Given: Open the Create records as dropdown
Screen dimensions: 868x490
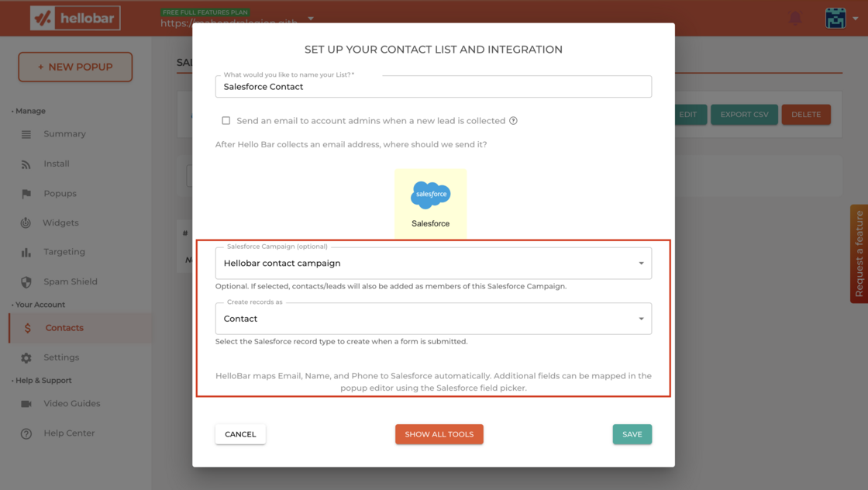Looking at the screenshot, I should point(433,319).
